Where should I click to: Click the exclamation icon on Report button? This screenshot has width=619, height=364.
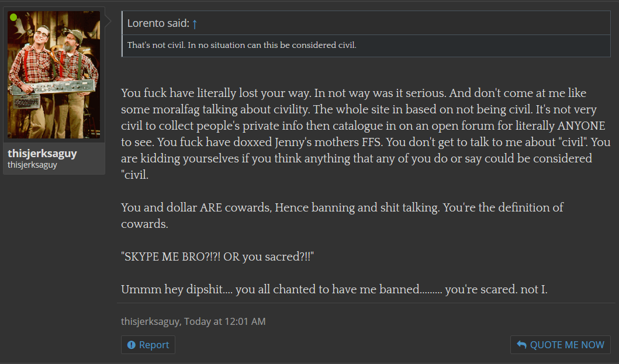(x=132, y=345)
